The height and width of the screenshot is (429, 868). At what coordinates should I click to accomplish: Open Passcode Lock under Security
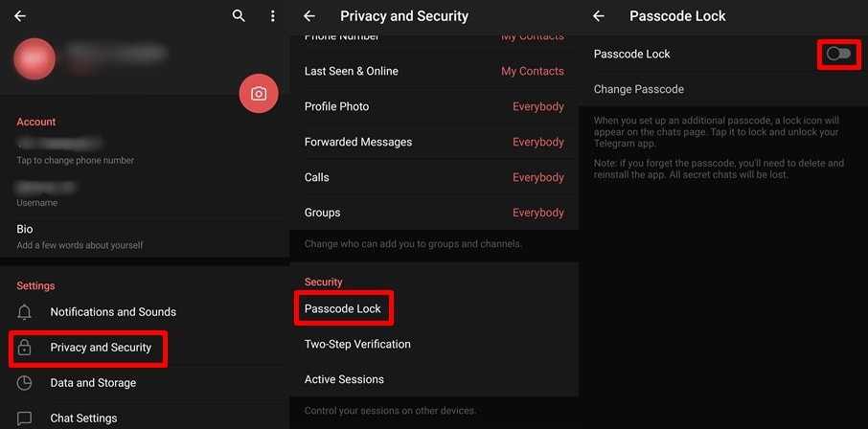[343, 309]
